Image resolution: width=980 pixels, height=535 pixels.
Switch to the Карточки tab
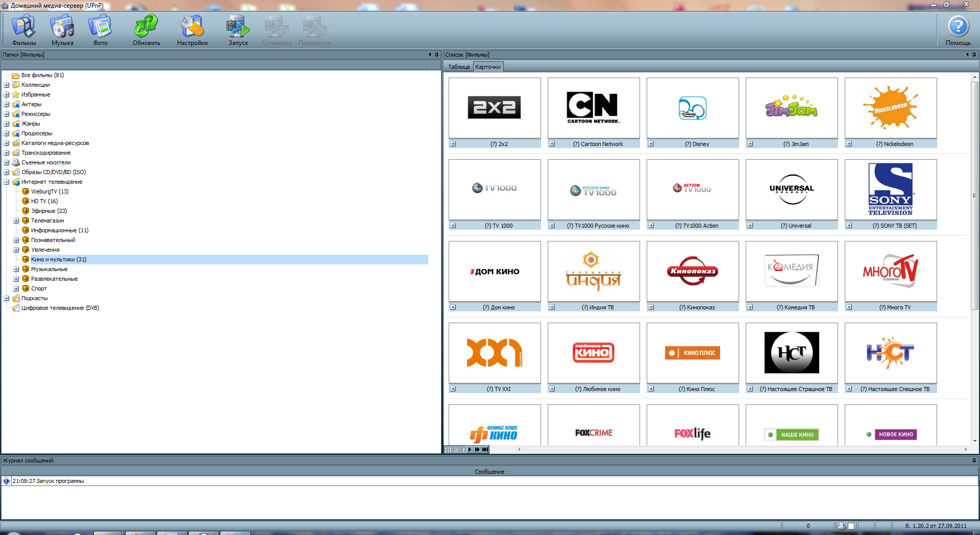(x=488, y=67)
